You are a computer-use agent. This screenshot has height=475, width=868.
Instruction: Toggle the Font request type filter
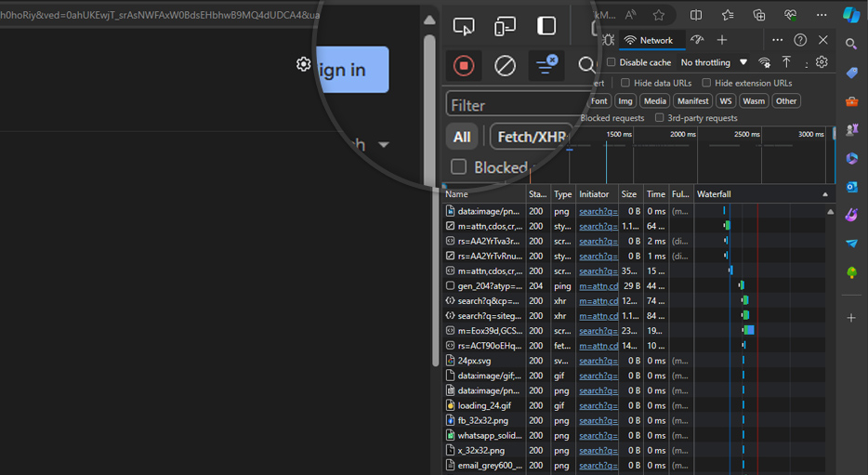tap(599, 100)
